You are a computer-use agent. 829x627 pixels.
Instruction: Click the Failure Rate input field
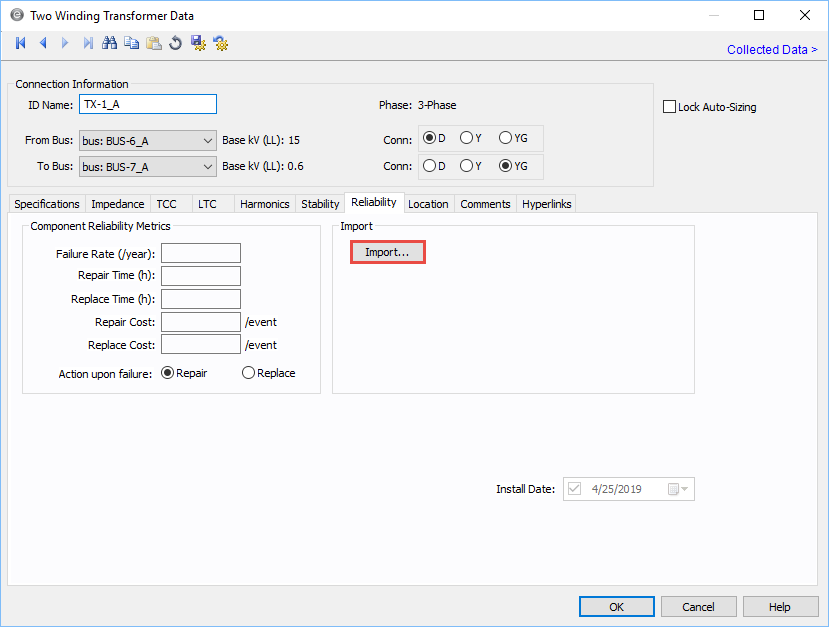tap(201, 253)
